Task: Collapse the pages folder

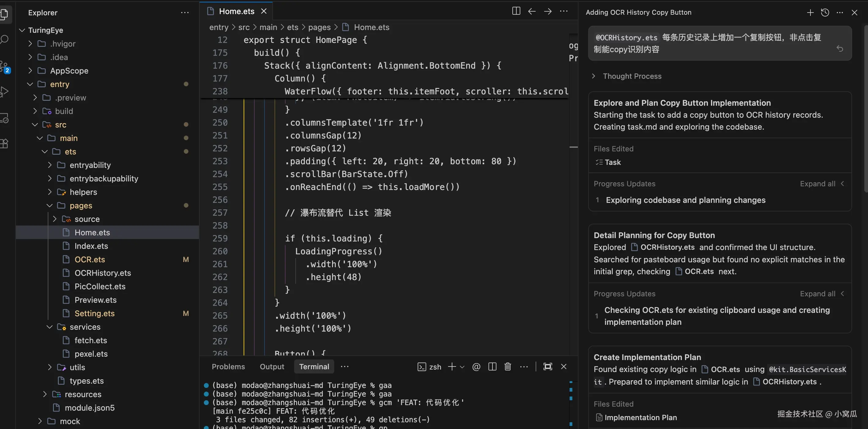Action: click(x=50, y=205)
